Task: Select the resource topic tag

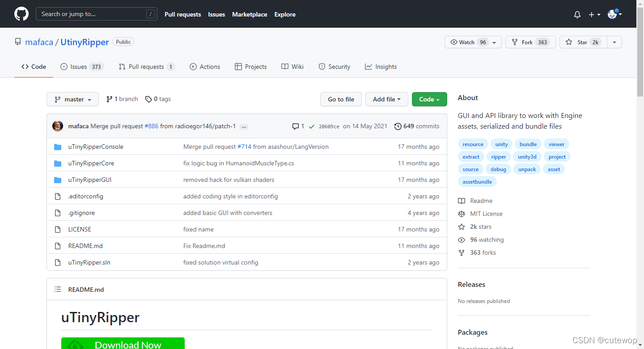Action: click(473, 144)
